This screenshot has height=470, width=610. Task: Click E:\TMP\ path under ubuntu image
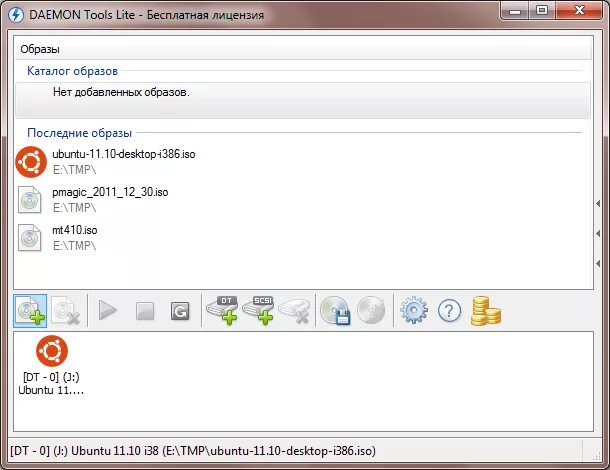click(75, 170)
